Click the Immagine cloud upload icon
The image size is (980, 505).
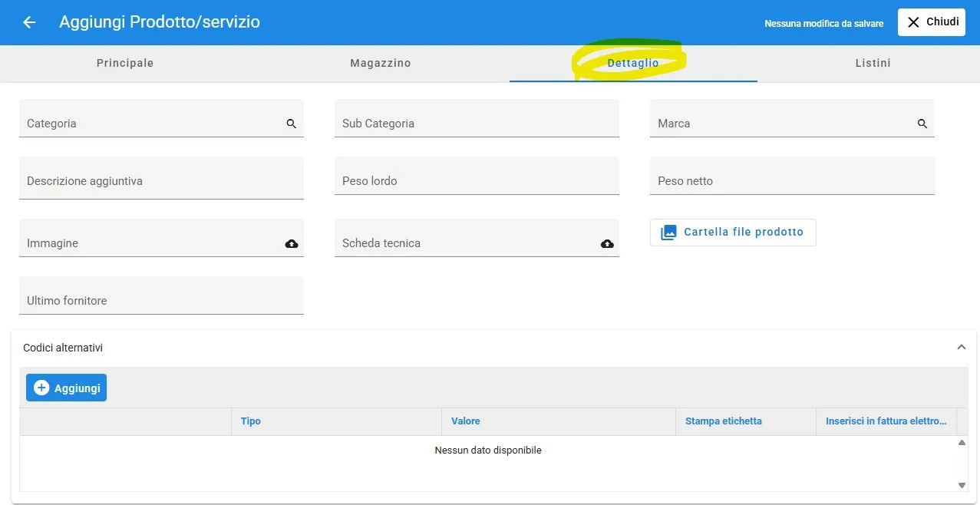point(292,243)
